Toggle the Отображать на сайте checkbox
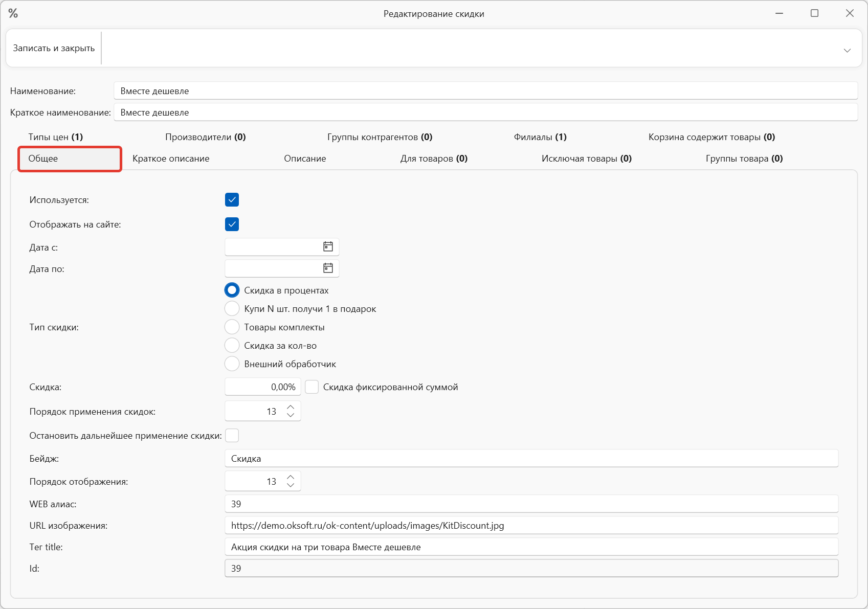This screenshot has width=868, height=609. pos(232,224)
